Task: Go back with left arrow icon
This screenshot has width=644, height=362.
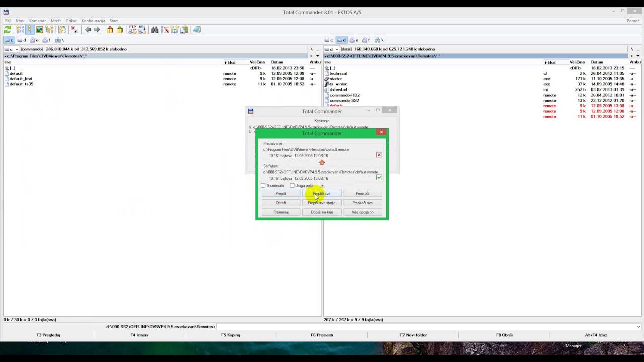Action: (x=88, y=30)
